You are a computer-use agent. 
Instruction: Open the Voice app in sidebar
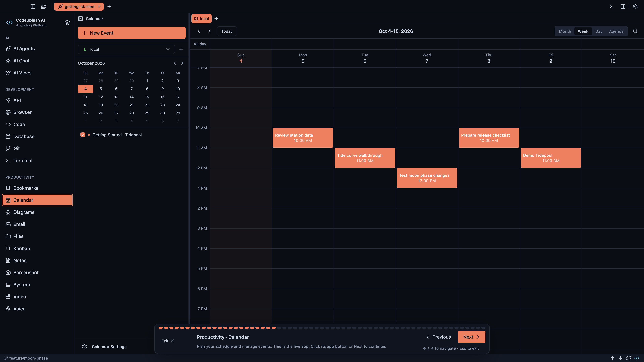click(38, 309)
